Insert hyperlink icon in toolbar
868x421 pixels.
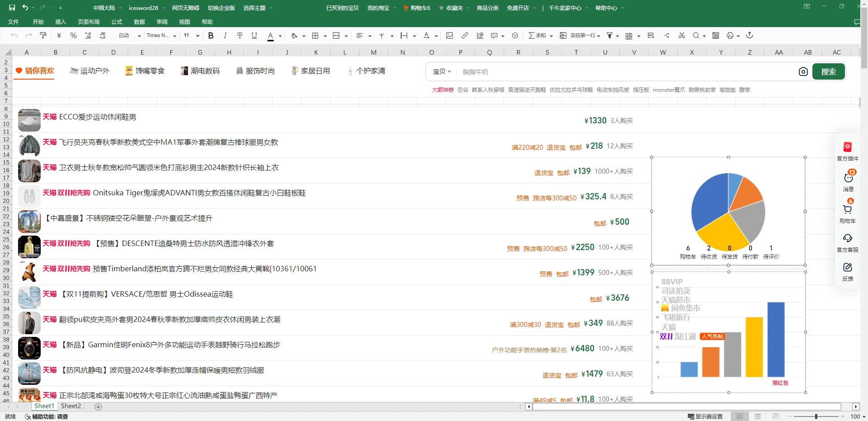coord(465,36)
